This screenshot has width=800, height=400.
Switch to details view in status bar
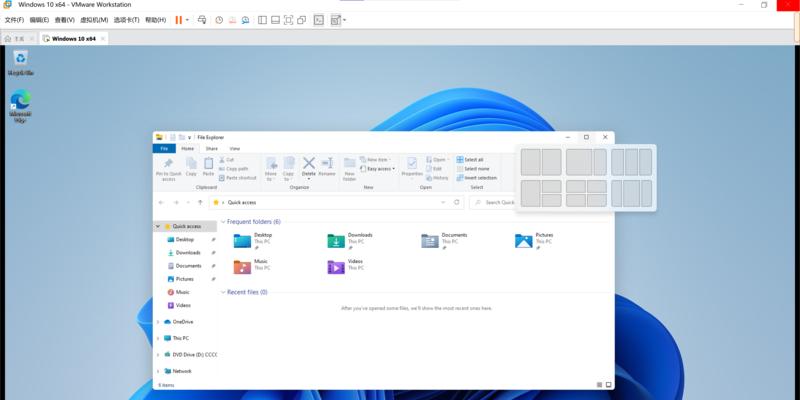point(599,385)
